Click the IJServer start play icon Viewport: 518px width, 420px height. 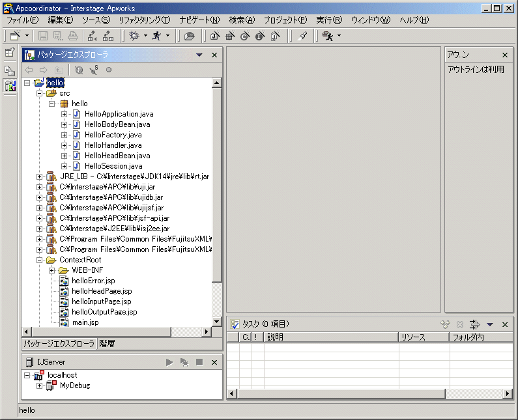pos(169,363)
